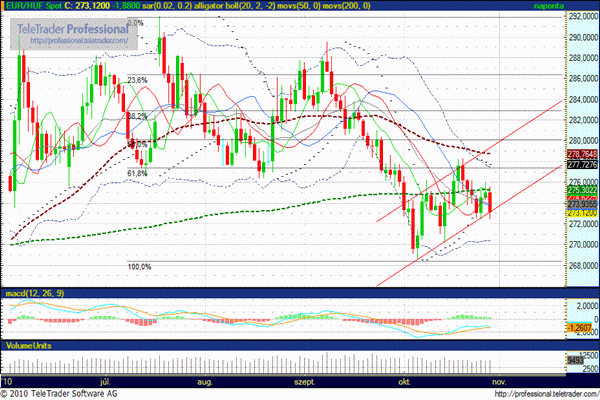Click the 61,8% Fibonacci level label

click(138, 173)
